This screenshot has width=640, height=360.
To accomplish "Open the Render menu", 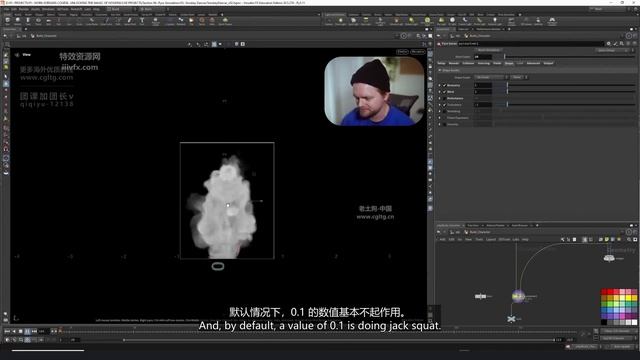I will click(x=24, y=9).
